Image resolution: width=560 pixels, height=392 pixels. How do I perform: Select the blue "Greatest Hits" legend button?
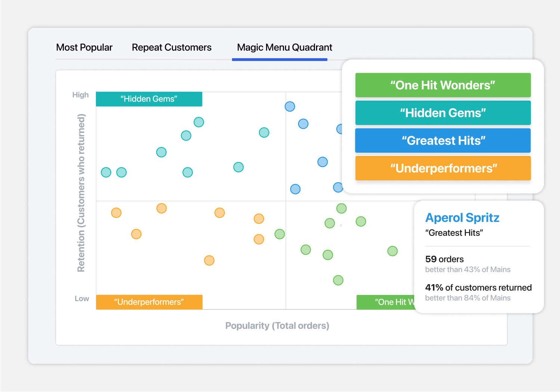click(443, 140)
